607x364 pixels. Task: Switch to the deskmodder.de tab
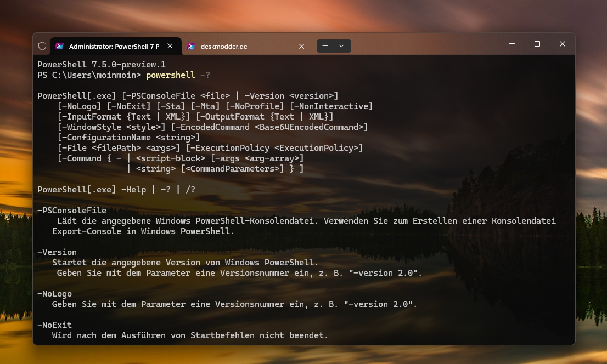tap(246, 47)
